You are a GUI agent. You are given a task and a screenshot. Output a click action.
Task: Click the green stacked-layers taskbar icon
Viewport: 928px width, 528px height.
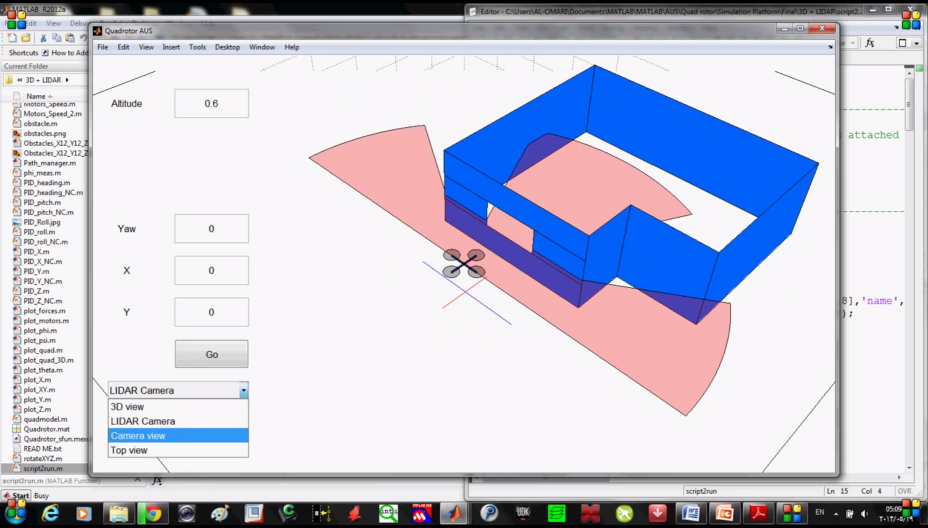click(x=556, y=513)
